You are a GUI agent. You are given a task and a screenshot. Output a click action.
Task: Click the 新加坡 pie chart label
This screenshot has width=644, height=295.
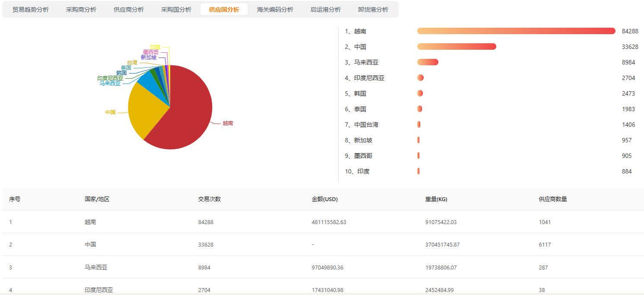pyautogui.click(x=149, y=58)
